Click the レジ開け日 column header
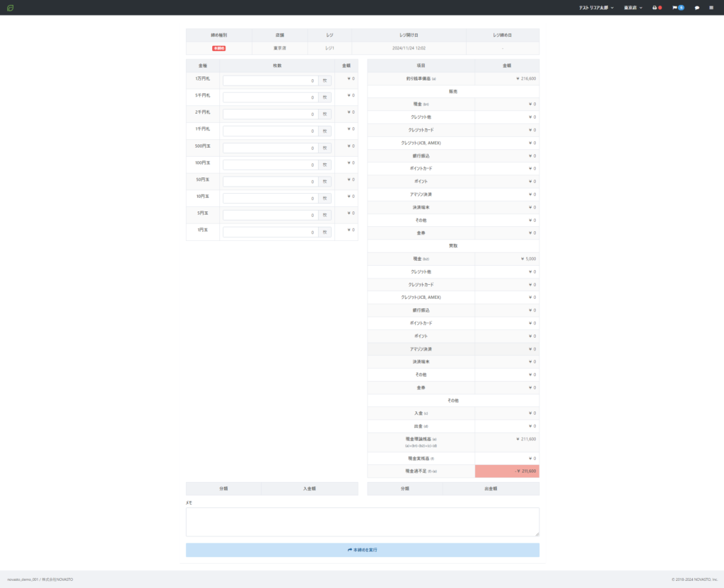The height and width of the screenshot is (588, 724). pos(409,35)
